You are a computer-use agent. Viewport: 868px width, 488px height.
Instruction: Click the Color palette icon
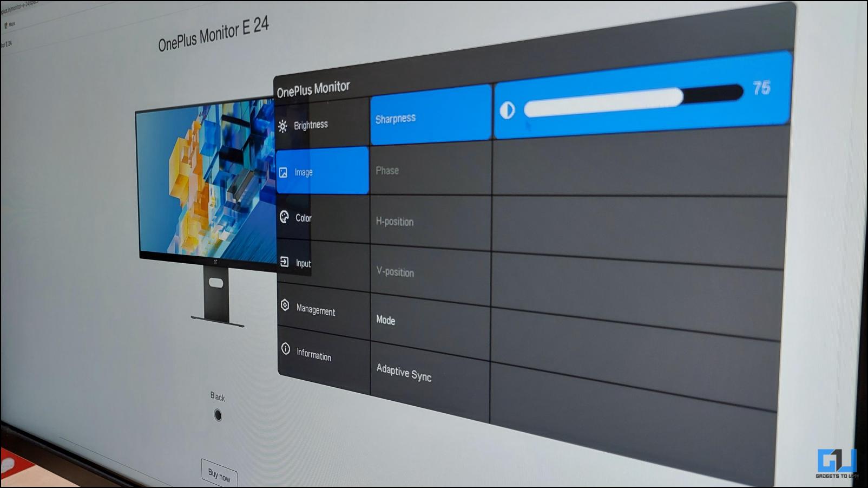[x=284, y=217]
